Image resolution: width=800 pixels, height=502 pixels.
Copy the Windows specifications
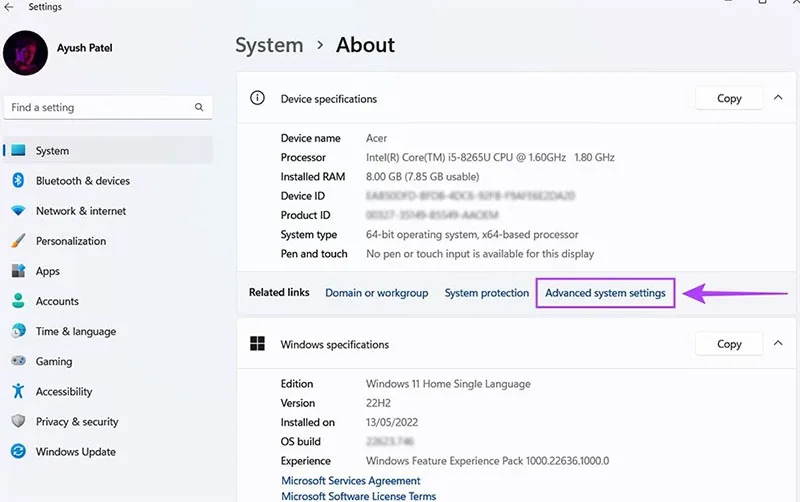[x=729, y=344]
